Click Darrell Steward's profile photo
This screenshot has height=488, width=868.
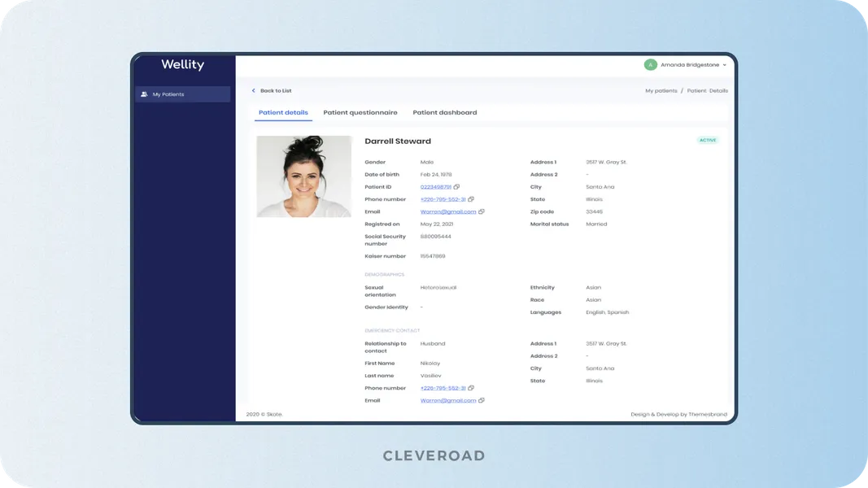(x=304, y=176)
